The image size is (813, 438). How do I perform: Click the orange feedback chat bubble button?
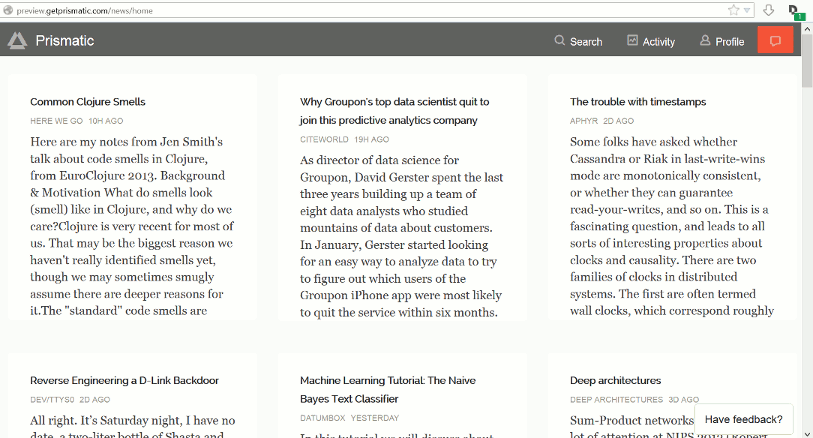click(x=775, y=40)
